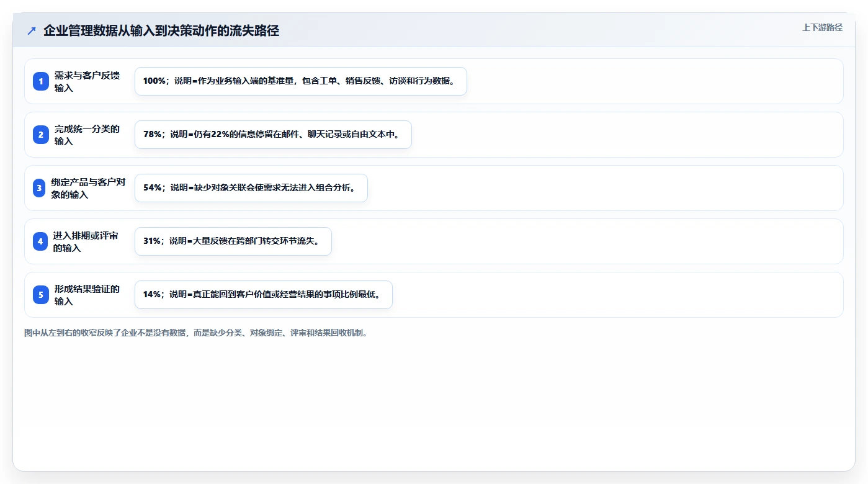
Task: Click the 绑定产品与客户对象的输入 stage label
Action: pos(89,188)
